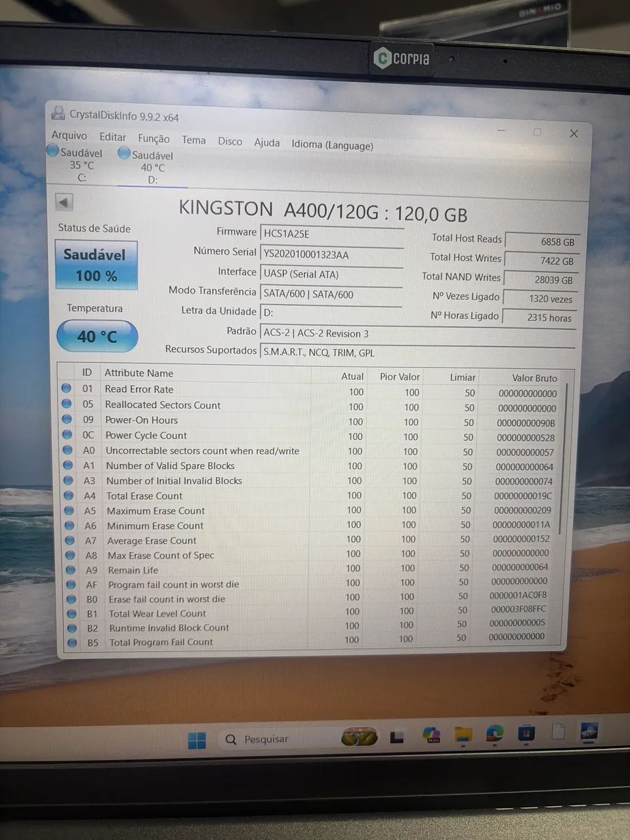630x840 pixels.
Task: Click the Total Host Reads value 6858 GB
Action: tap(543, 241)
